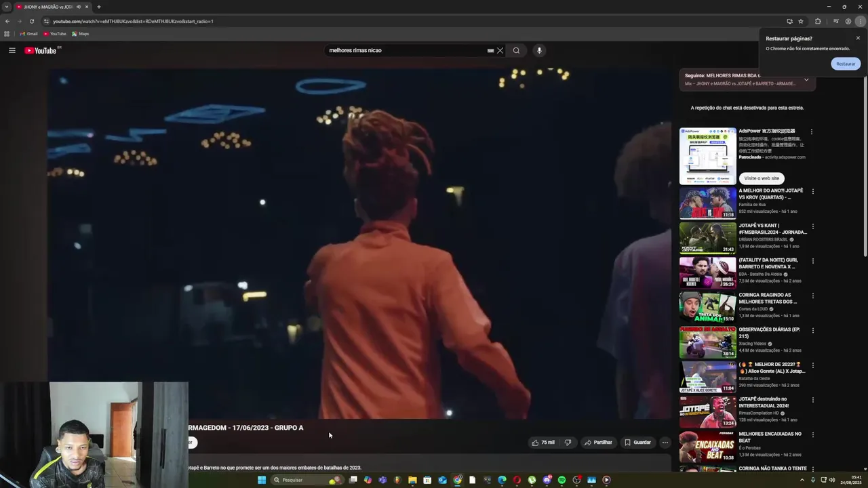The image size is (868, 488).
Task: Open options for JOTAPÊ VS KANT video
Action: 813,226
